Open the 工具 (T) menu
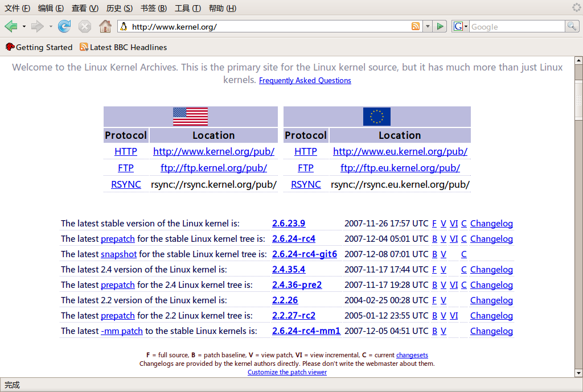Image resolution: width=583 pixels, height=392 pixels. click(x=188, y=8)
